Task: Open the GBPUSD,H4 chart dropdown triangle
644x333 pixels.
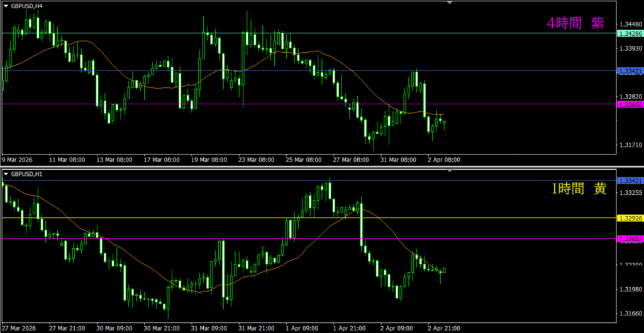Action: tap(6, 5)
